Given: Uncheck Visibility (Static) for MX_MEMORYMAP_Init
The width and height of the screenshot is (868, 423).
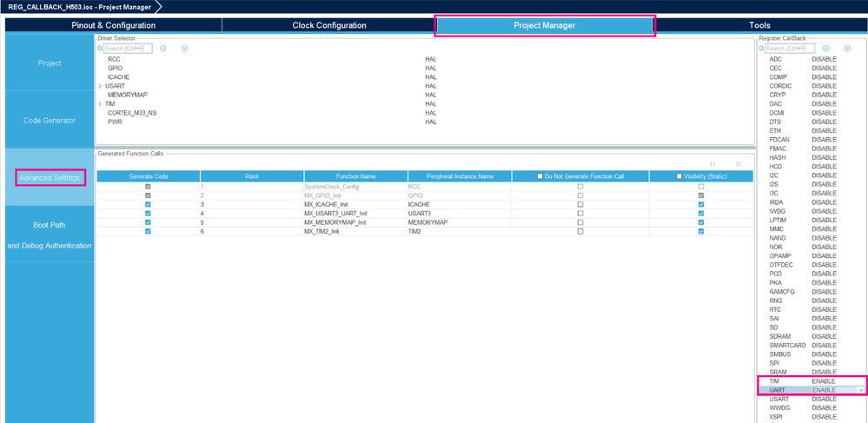Looking at the screenshot, I should [x=701, y=222].
